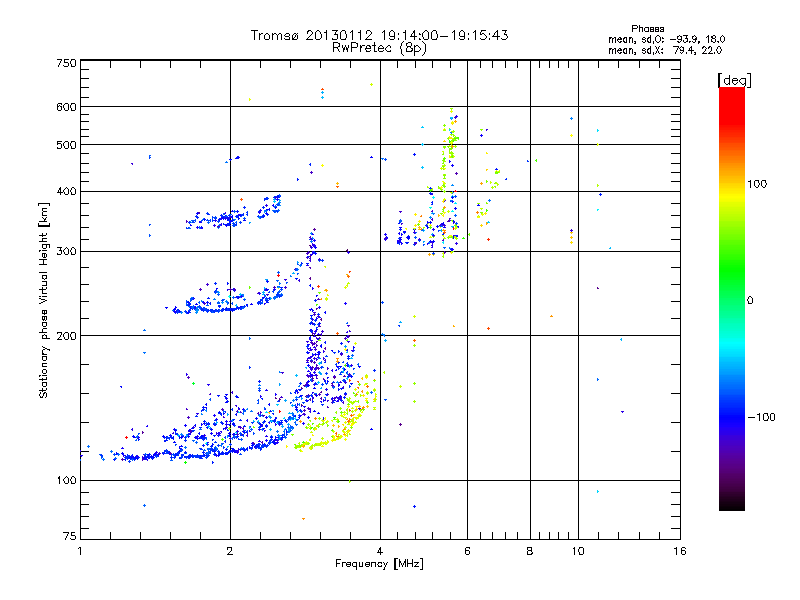Click the 'Frequency [MHz]' axis label
The image size is (800, 600).
(379, 564)
